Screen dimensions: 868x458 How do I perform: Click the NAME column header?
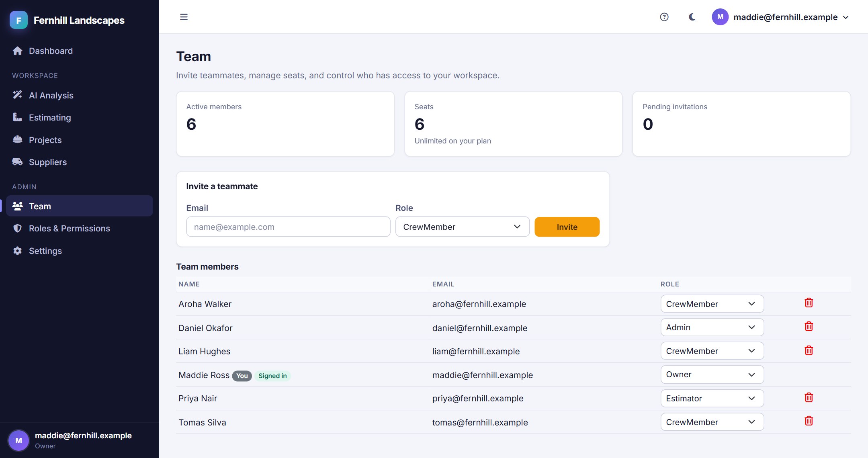click(189, 284)
